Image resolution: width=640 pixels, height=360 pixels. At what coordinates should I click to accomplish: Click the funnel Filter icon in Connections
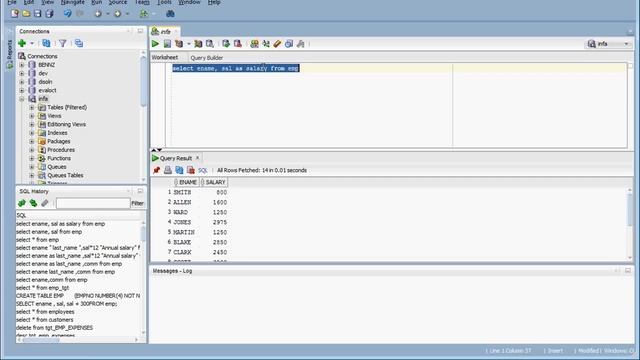[62, 43]
